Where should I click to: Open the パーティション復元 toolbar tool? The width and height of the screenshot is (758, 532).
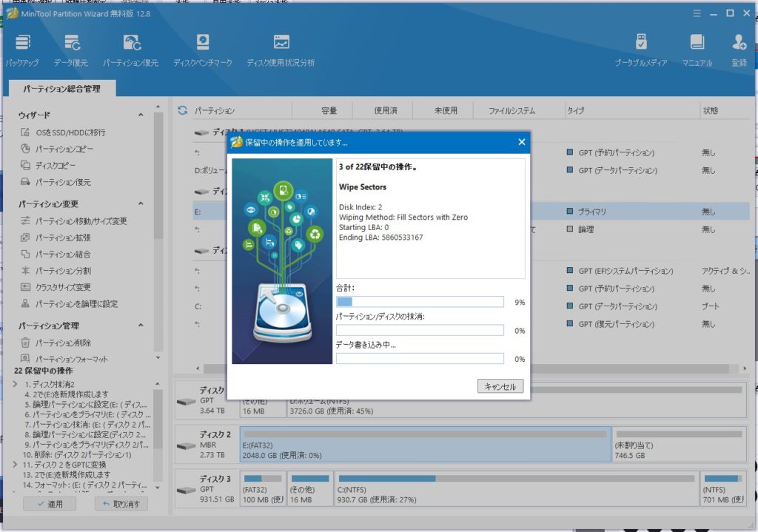click(x=131, y=44)
